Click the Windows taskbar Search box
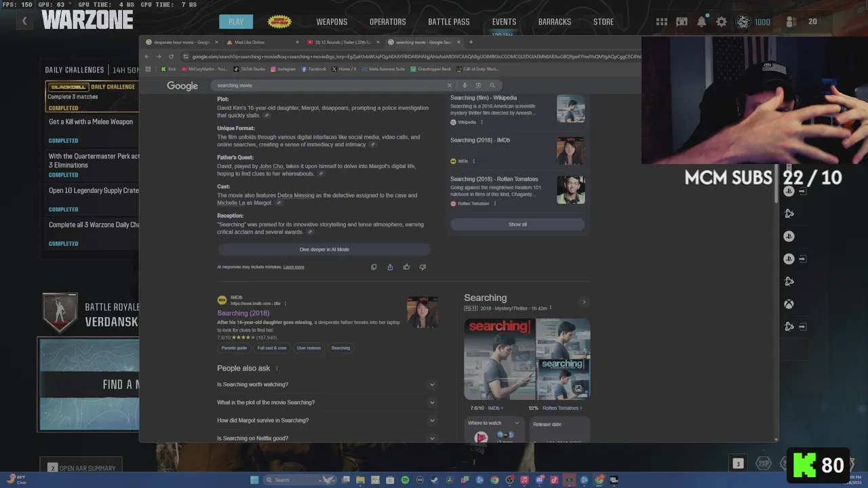868x488 pixels. (x=298, y=480)
